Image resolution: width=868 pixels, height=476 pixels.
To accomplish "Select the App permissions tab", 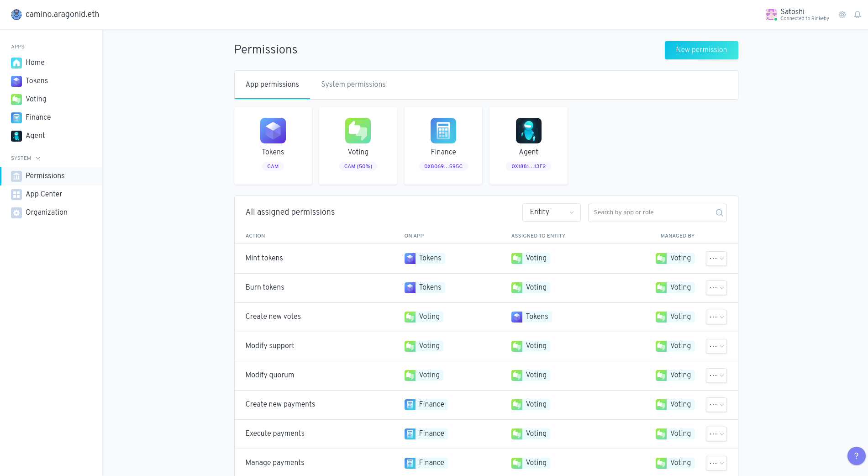I will pyautogui.click(x=272, y=85).
